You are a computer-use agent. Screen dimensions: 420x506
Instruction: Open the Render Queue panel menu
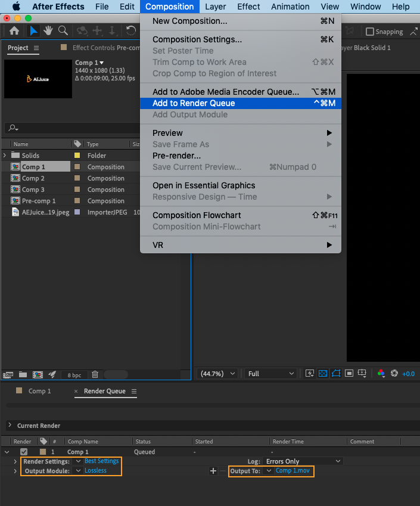(x=134, y=392)
